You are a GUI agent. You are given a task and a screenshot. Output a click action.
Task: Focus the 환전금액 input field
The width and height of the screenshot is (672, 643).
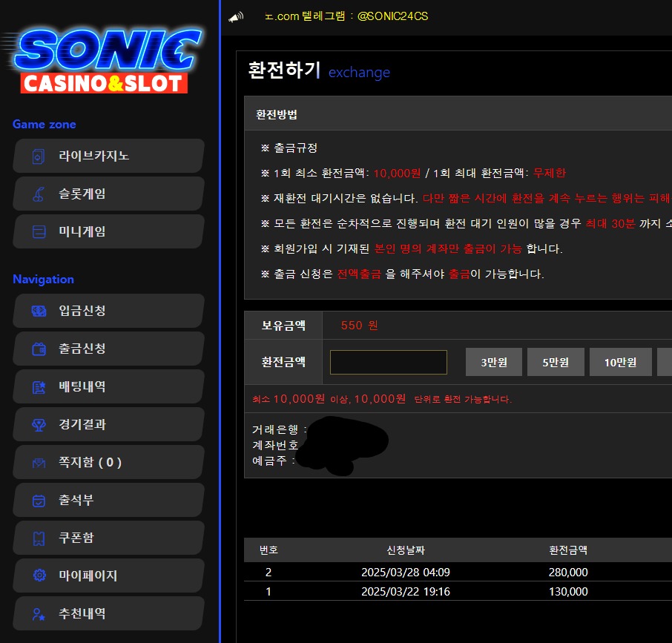388,362
